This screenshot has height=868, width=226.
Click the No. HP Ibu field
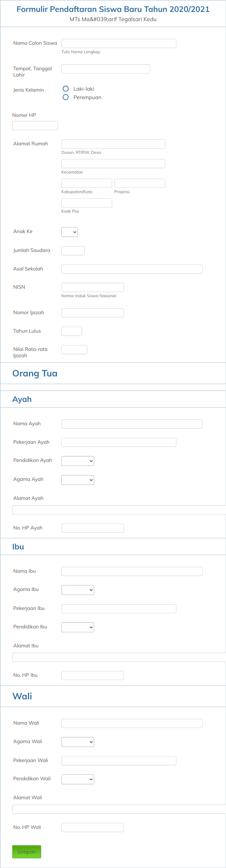[92, 675]
